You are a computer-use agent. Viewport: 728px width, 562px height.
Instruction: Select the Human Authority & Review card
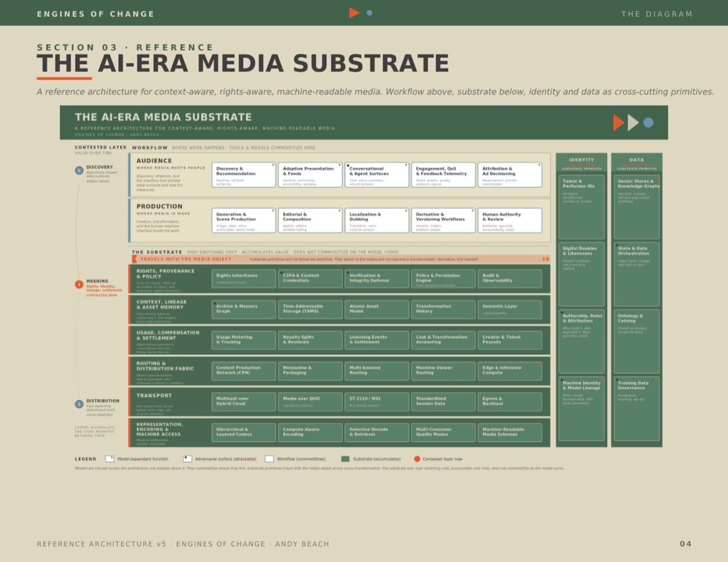(x=510, y=221)
